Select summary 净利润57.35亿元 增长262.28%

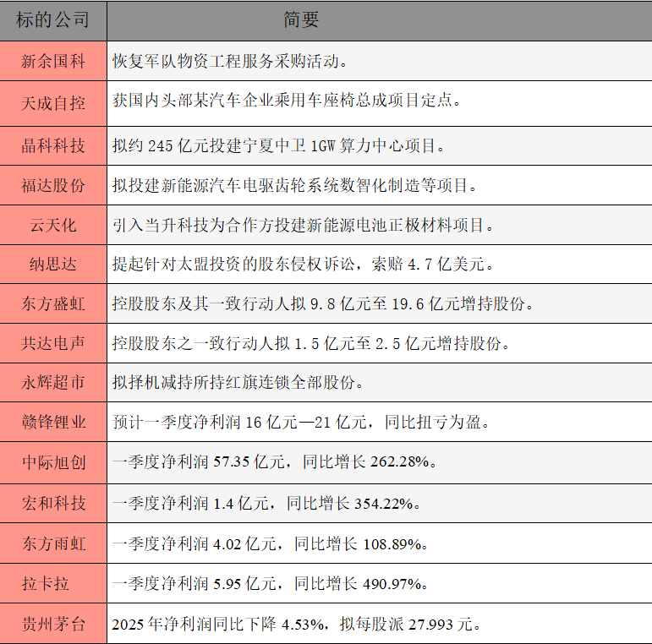pos(380,462)
